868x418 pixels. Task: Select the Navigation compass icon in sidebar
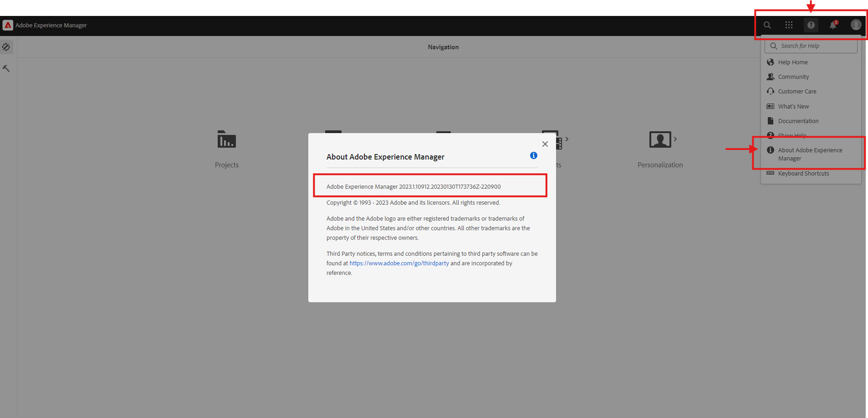coord(6,47)
